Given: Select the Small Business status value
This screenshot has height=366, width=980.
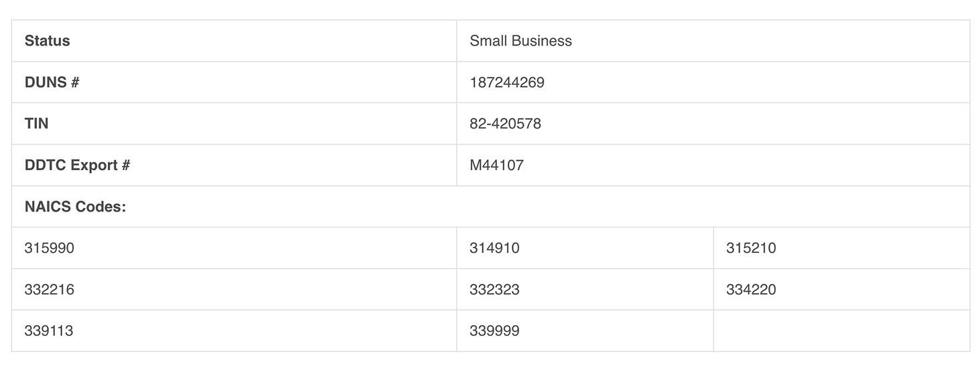Looking at the screenshot, I should (520, 41).
